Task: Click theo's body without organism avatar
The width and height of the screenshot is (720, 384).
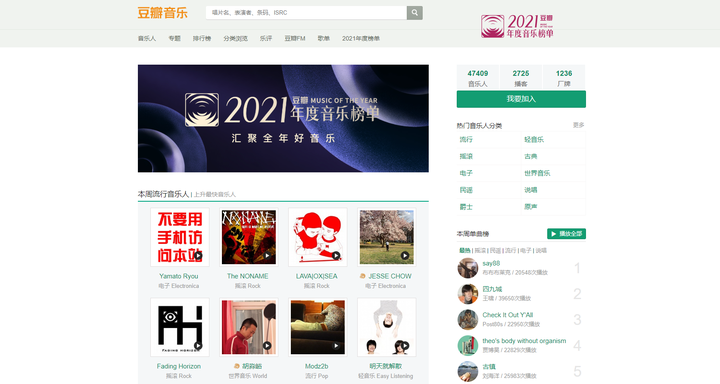Action: coord(468,345)
